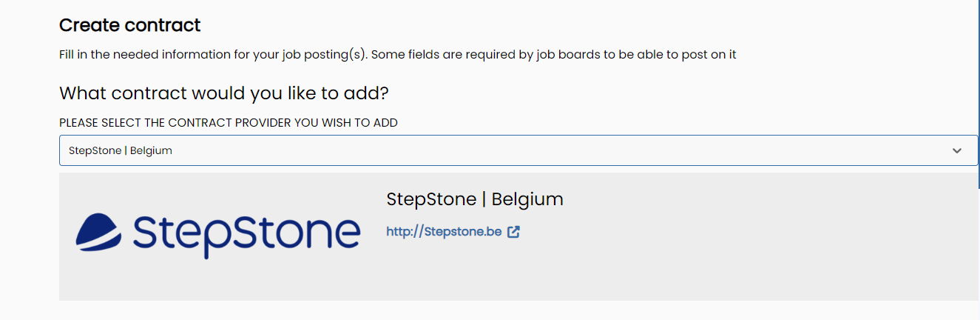Click the "PLEASE SELECT THE CONTRACT PROVIDER" label
Screen dimensions: 980x320
(x=229, y=123)
